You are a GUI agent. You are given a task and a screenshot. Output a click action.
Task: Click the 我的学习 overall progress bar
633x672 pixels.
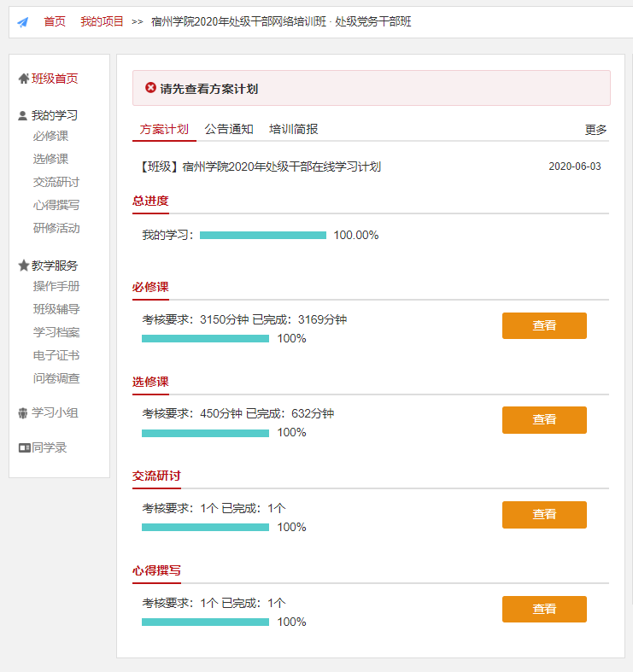(x=263, y=235)
